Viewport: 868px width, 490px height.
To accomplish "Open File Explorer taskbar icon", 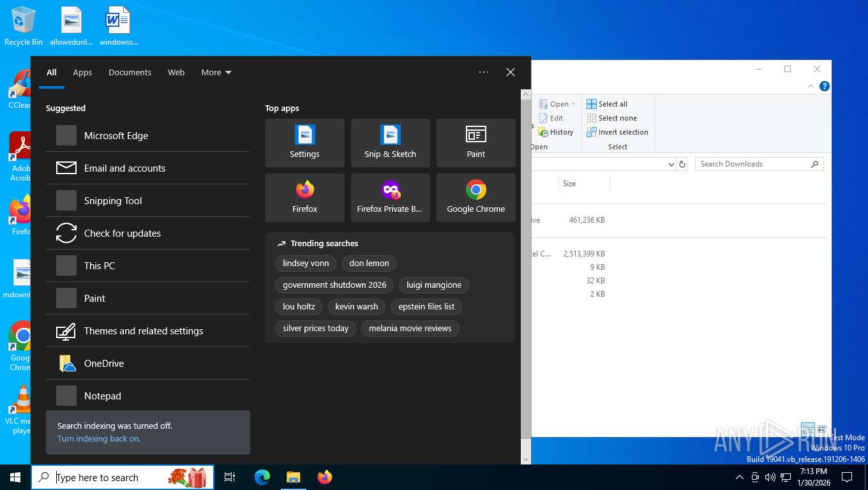I will click(x=293, y=477).
